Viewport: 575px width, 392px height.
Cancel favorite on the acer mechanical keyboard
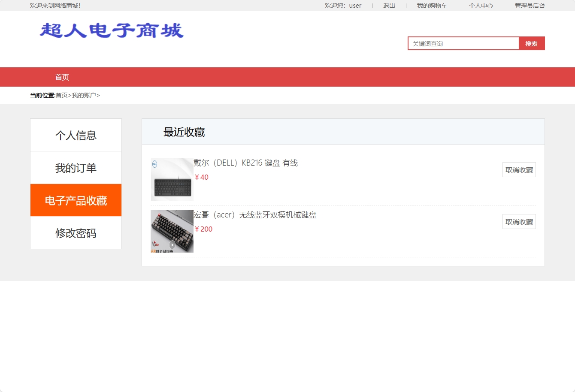pyautogui.click(x=519, y=221)
